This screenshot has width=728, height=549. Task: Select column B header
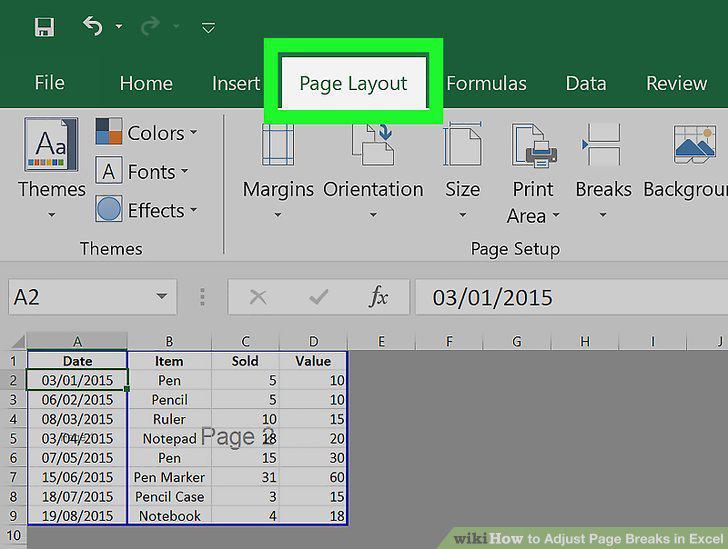[169, 342]
